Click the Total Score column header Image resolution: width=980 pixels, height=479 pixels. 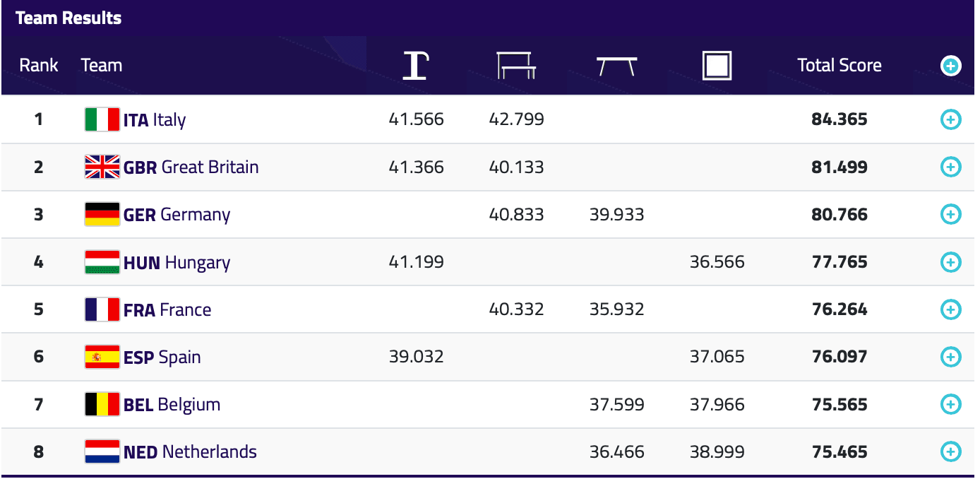[x=839, y=66]
